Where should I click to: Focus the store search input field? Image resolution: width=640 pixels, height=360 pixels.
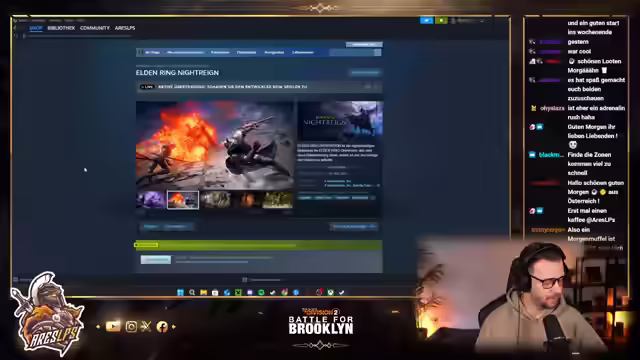[x=352, y=52]
